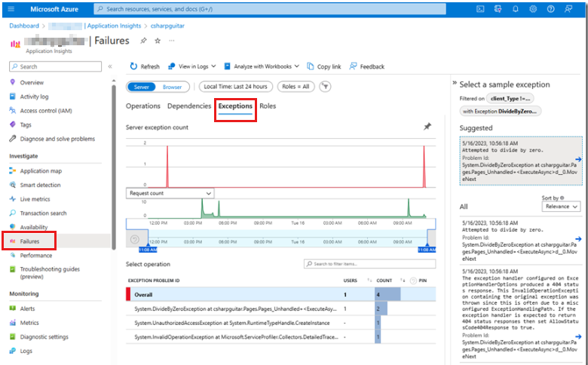Open portal settings gear

[533, 9]
